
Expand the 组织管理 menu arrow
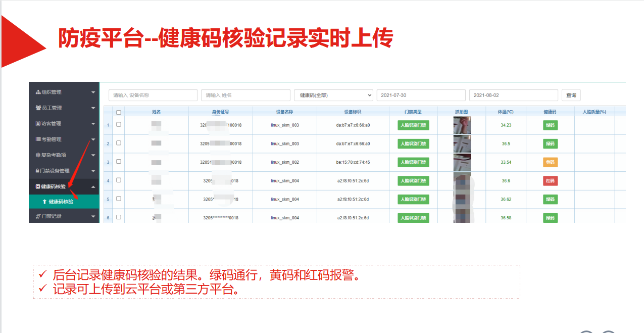93,92
